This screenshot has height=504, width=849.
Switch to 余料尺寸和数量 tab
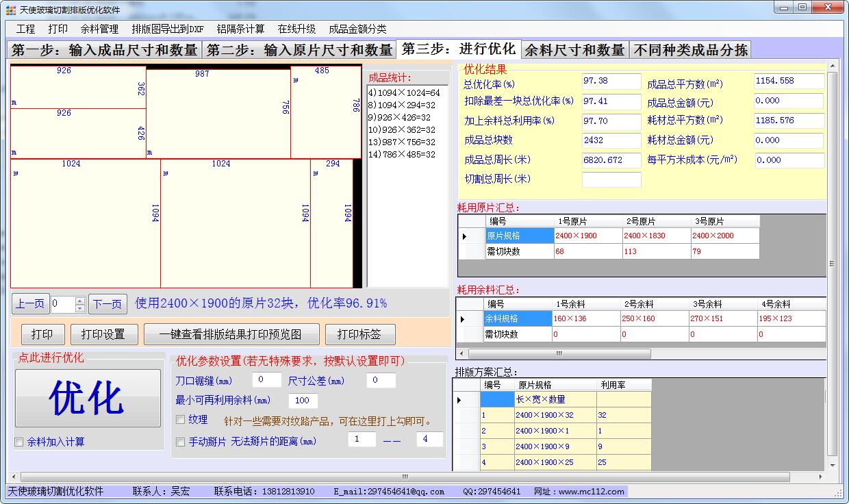pyautogui.click(x=574, y=50)
